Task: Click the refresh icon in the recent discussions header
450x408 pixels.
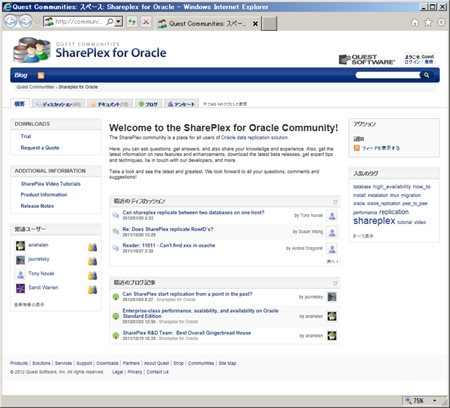Action: click(x=335, y=202)
